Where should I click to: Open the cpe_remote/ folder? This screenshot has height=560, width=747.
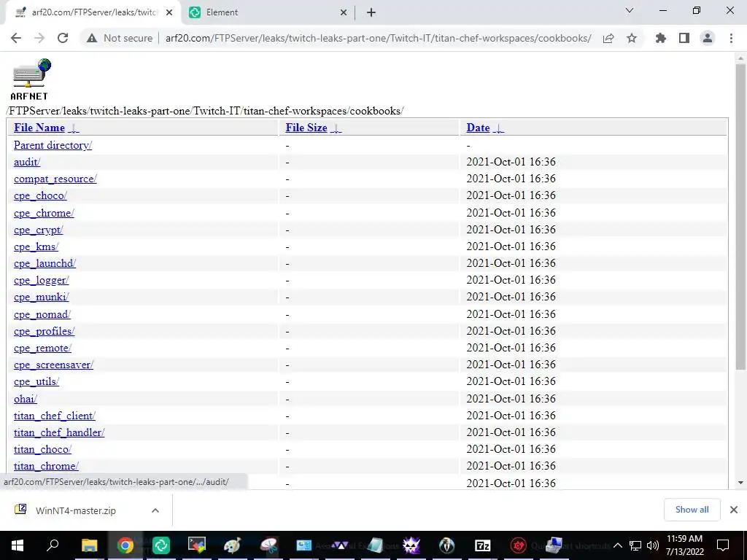[42, 348]
